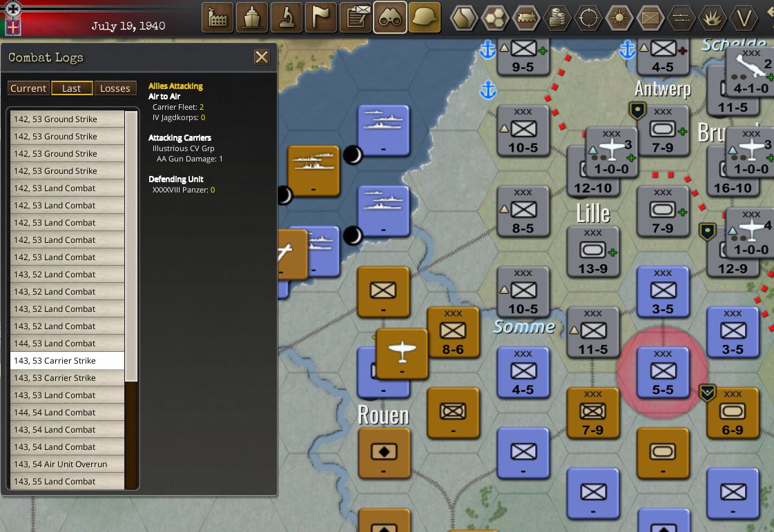Image resolution: width=774 pixels, height=532 pixels.
Task: Click the army helmet toolbar icon
Action: coord(425,17)
